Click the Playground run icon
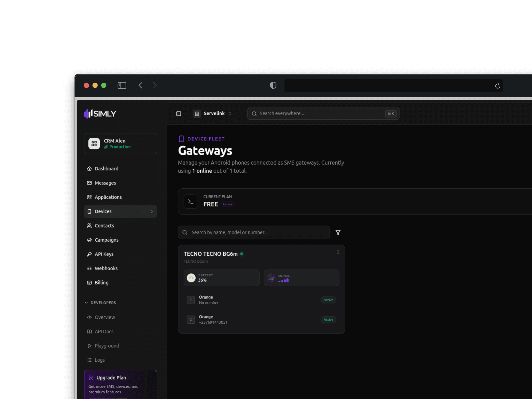This screenshot has width=532, height=399. (x=89, y=346)
